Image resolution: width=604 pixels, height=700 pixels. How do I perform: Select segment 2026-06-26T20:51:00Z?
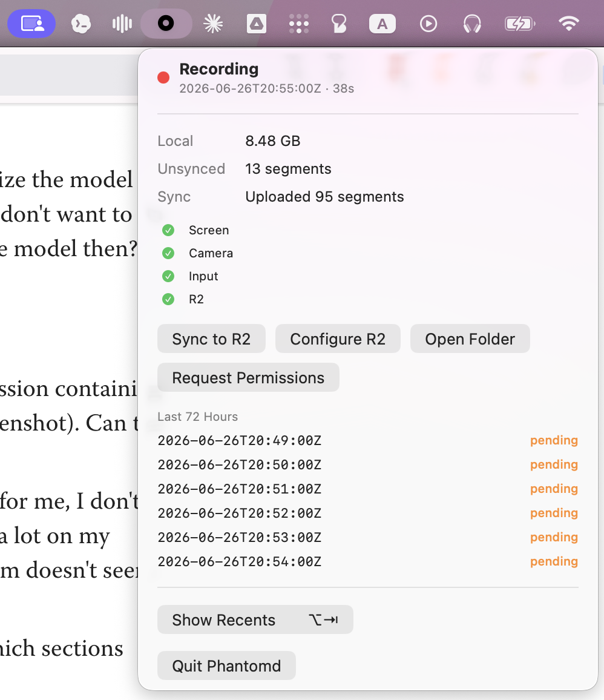[240, 489]
